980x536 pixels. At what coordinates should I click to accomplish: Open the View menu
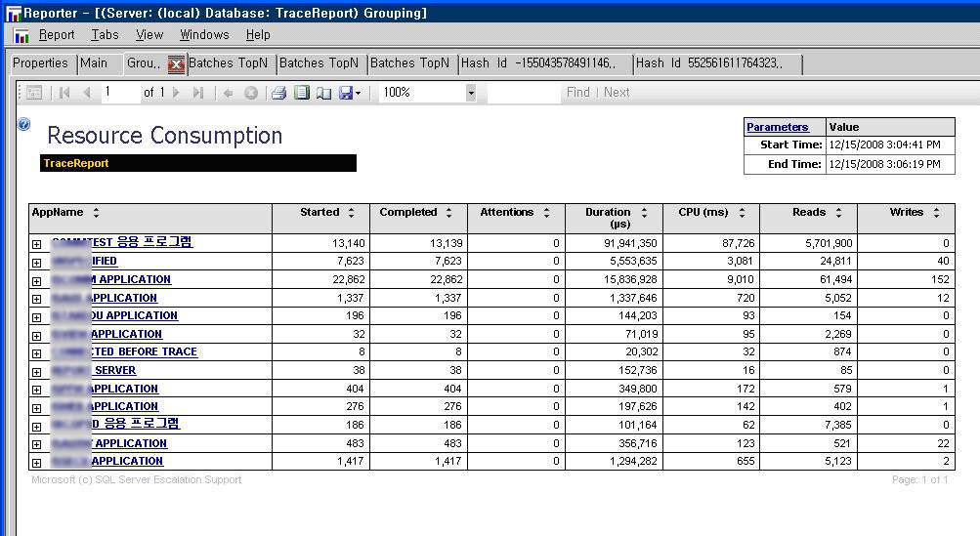point(149,35)
